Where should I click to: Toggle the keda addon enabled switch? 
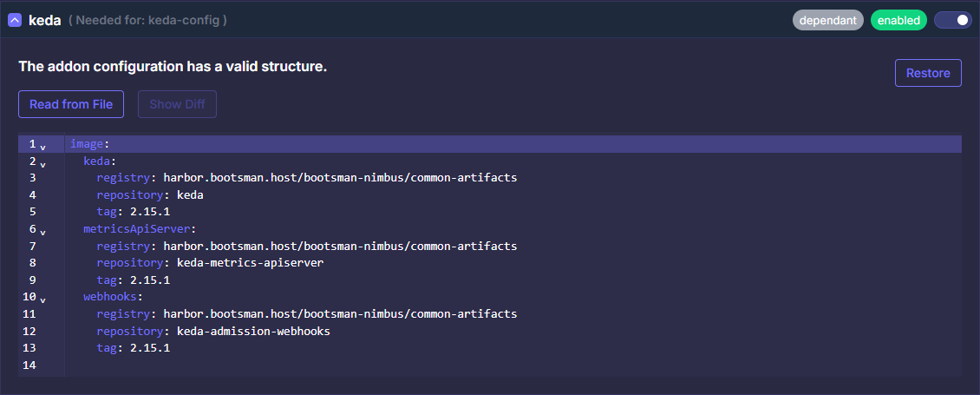click(952, 20)
